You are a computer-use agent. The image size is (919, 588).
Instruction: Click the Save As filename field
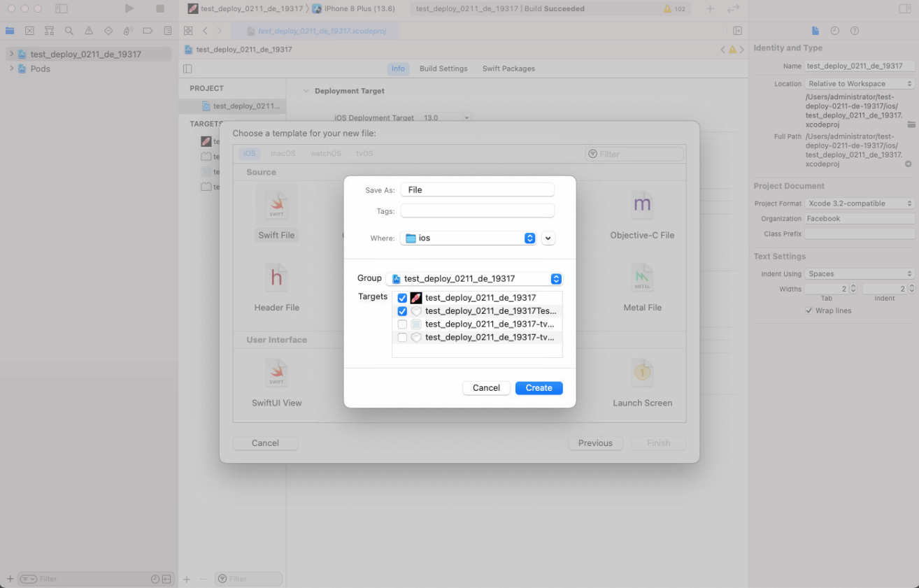478,190
